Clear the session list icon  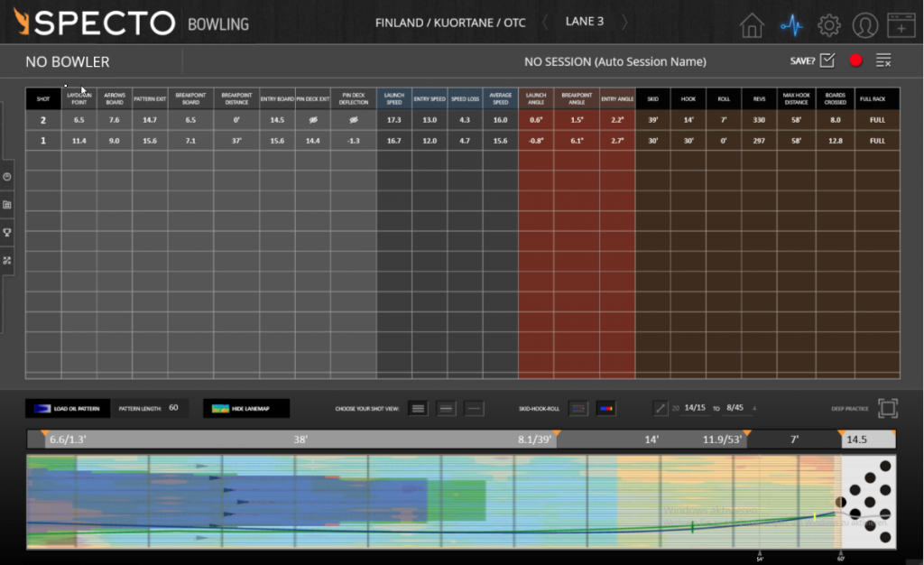(883, 60)
